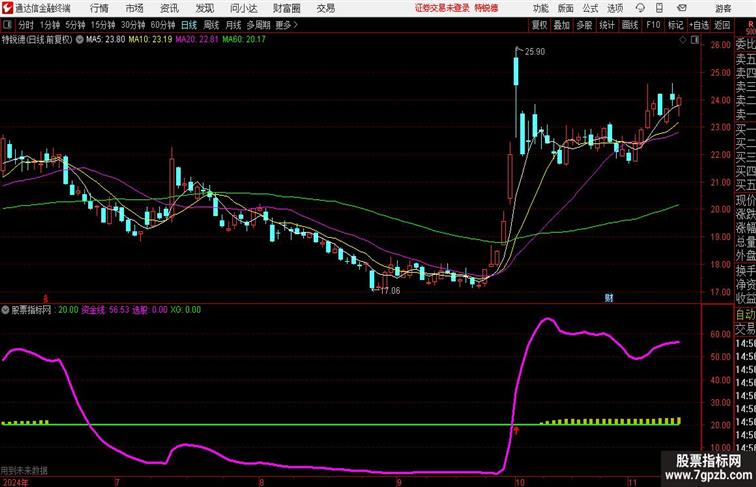Click the 特锐德(日线,前复权) chart title

tap(37, 40)
